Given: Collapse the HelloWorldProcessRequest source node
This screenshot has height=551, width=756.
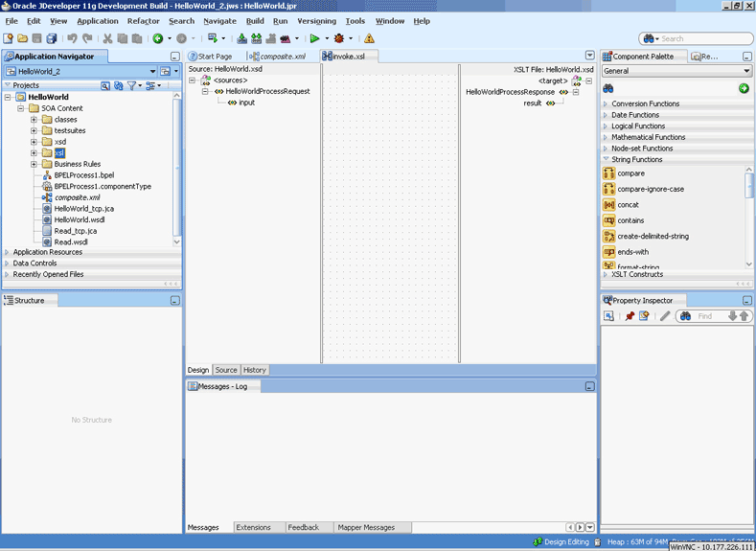Looking at the screenshot, I should pyautogui.click(x=205, y=91).
